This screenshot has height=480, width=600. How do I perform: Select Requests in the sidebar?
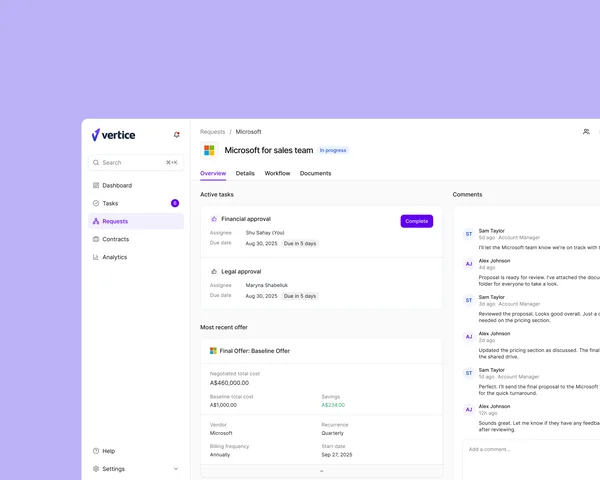click(x=136, y=221)
